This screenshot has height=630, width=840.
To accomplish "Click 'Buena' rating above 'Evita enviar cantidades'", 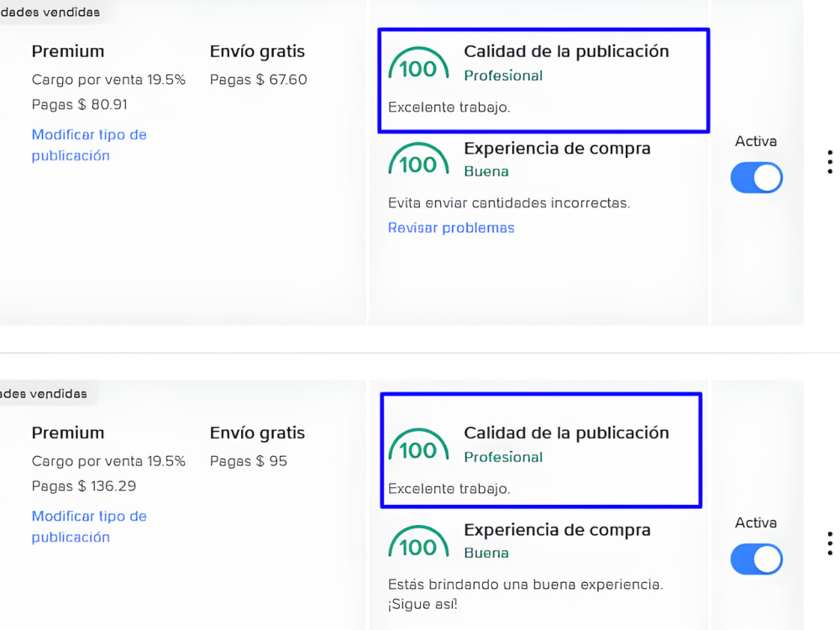I will (486, 171).
